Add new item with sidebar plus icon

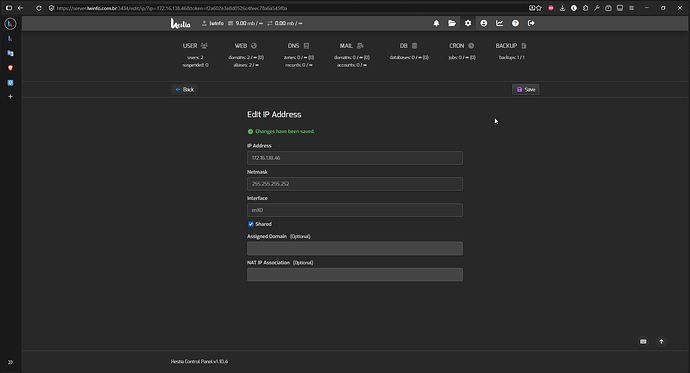coord(10,96)
